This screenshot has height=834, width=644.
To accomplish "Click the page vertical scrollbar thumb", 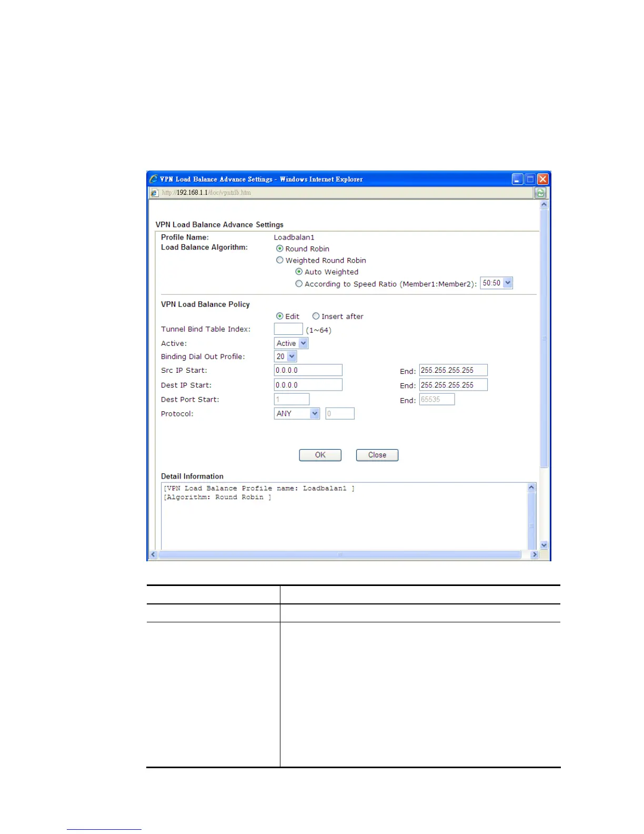I will point(545,338).
